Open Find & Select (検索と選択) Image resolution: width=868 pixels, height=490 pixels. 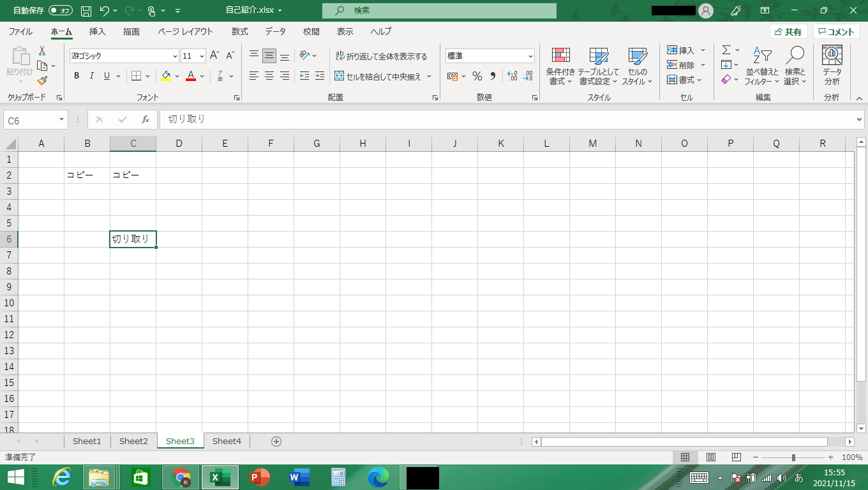795,66
